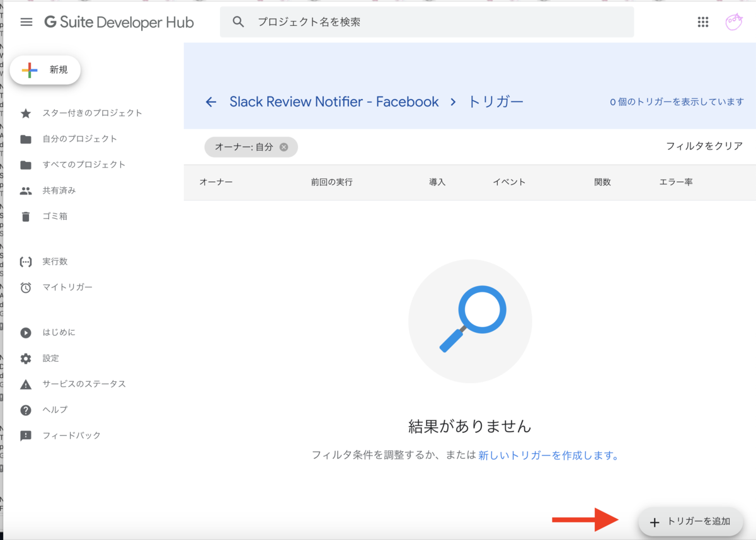Image resolution: width=756 pixels, height=540 pixels.
Task: Open the account avatar menu
Action: (734, 22)
